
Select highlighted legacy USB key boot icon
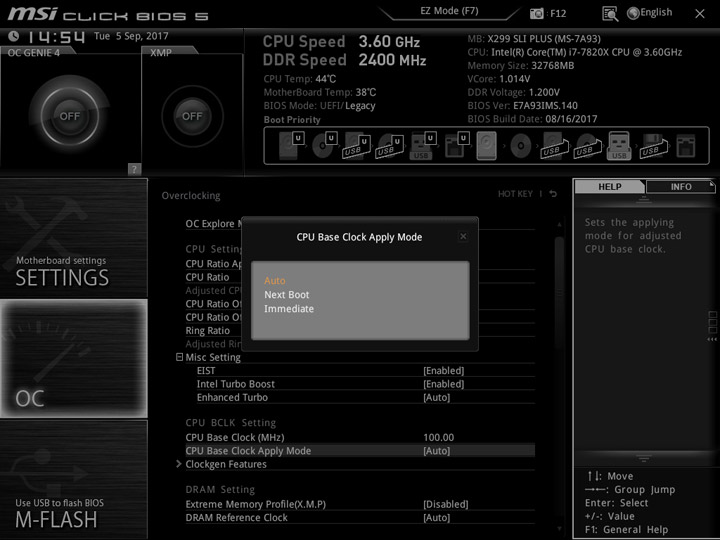click(x=619, y=146)
